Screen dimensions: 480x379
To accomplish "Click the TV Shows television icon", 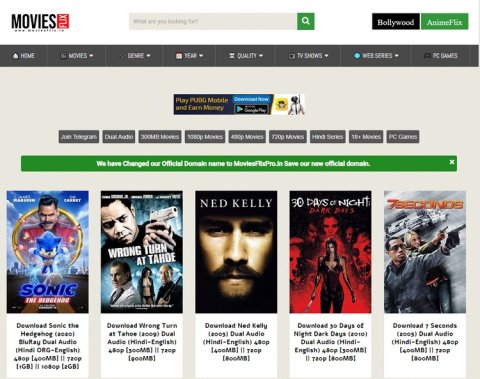I will (x=292, y=56).
